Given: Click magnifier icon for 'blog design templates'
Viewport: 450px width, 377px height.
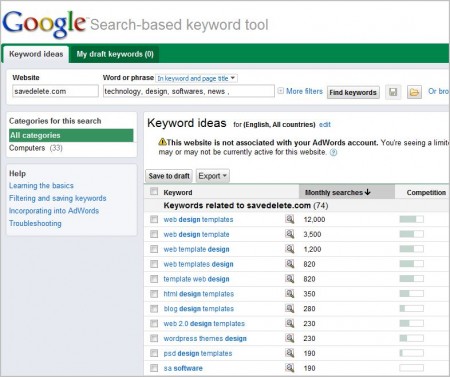Looking at the screenshot, I should click(x=290, y=308).
